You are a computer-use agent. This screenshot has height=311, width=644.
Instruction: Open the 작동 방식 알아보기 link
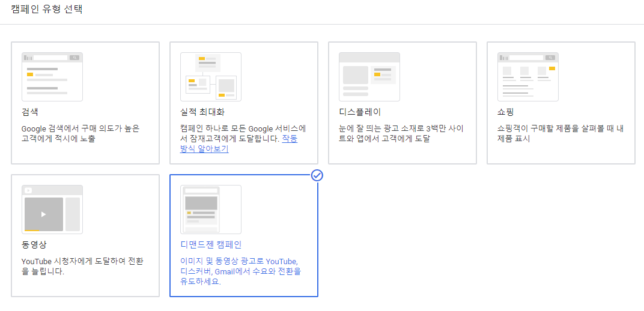tap(238, 144)
